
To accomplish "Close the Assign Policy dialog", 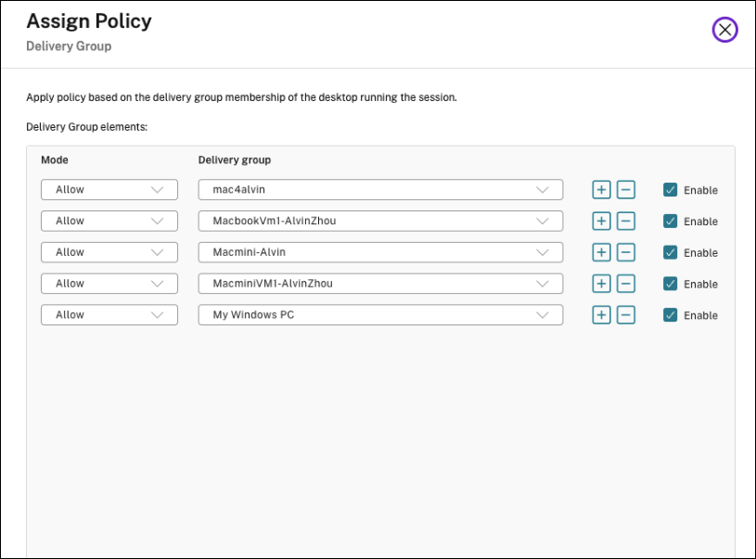I will tap(724, 30).
